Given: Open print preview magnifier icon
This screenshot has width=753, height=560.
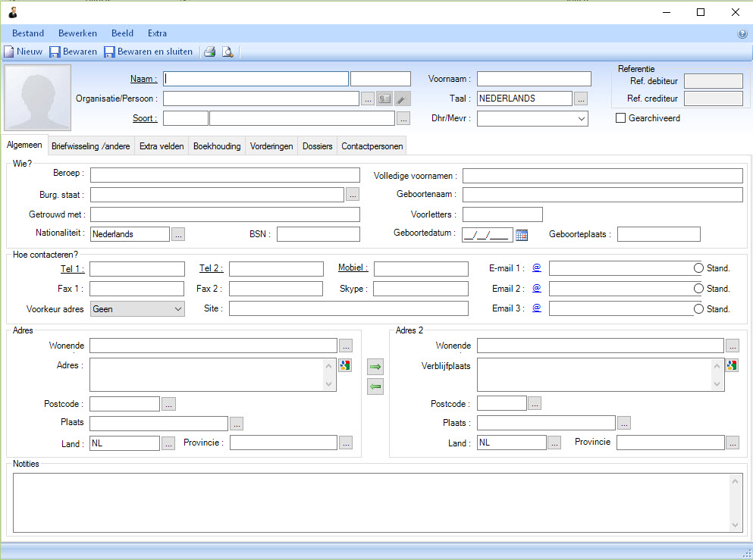Looking at the screenshot, I should [227, 52].
